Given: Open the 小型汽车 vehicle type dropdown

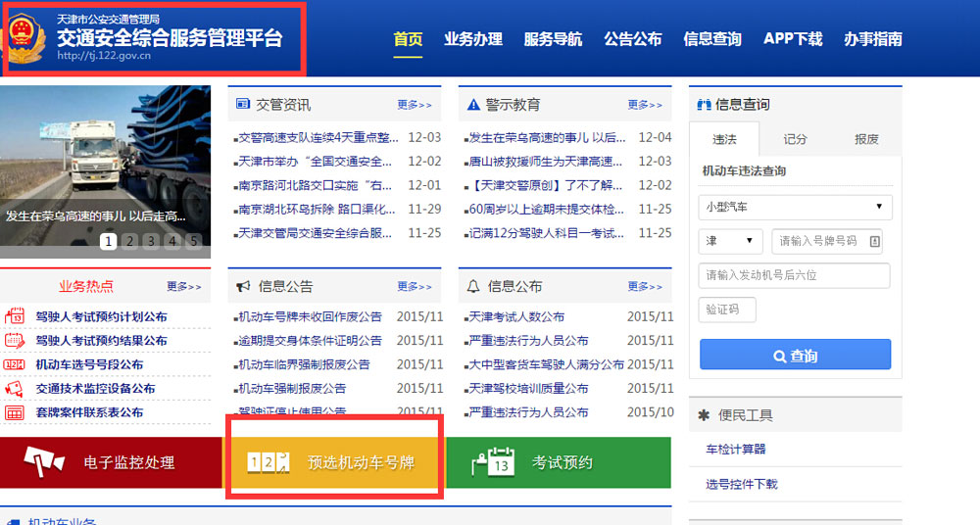Looking at the screenshot, I should click(794, 207).
